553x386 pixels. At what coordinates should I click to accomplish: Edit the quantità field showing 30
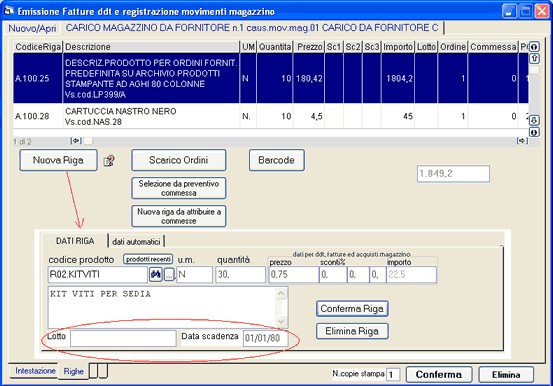241,275
